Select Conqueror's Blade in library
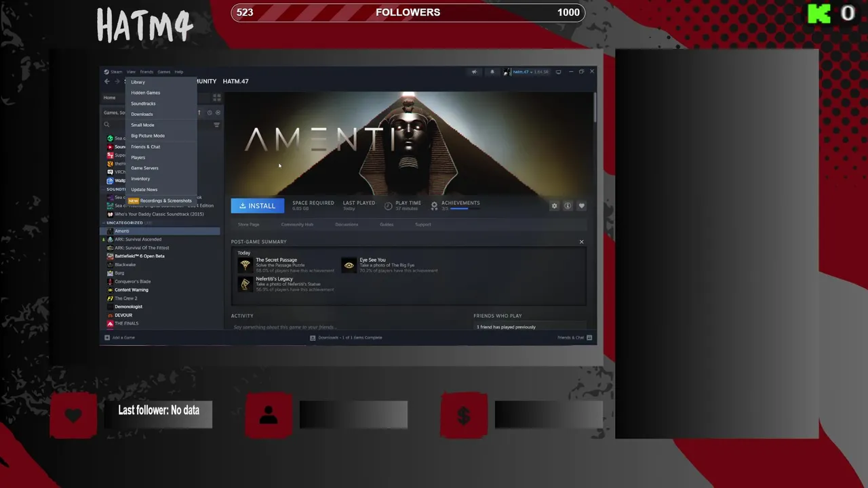The height and width of the screenshot is (488, 868). coord(161,281)
